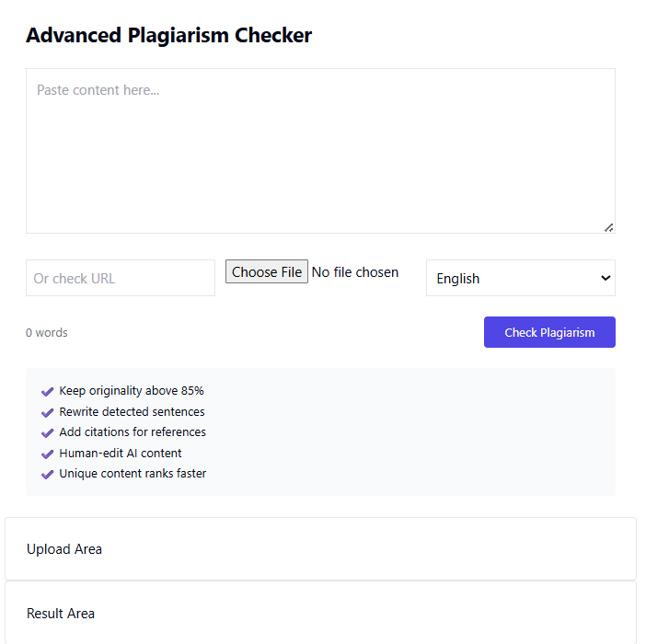Click the checkmark beside "Human-edit AI content"
The height and width of the screenshot is (644, 646).
tap(48, 454)
